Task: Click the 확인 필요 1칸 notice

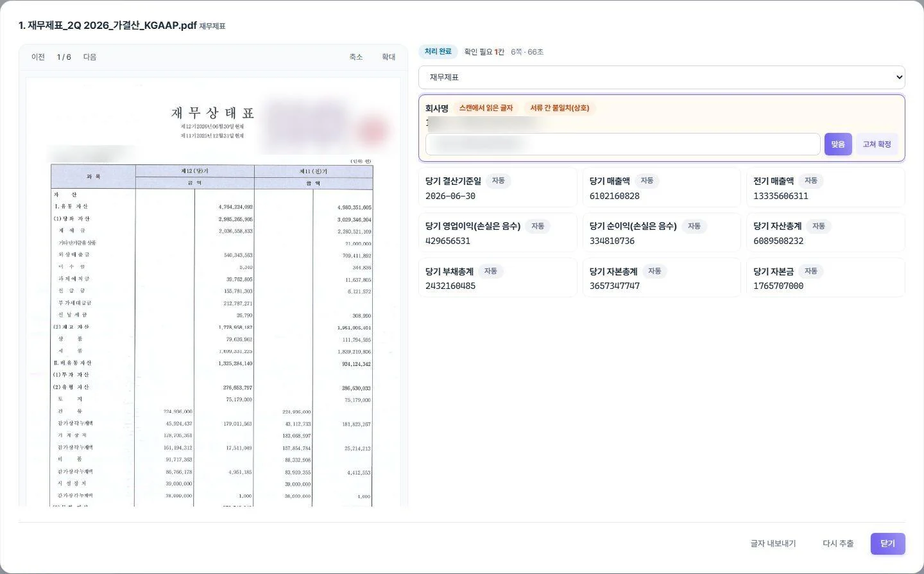Action: tap(484, 52)
